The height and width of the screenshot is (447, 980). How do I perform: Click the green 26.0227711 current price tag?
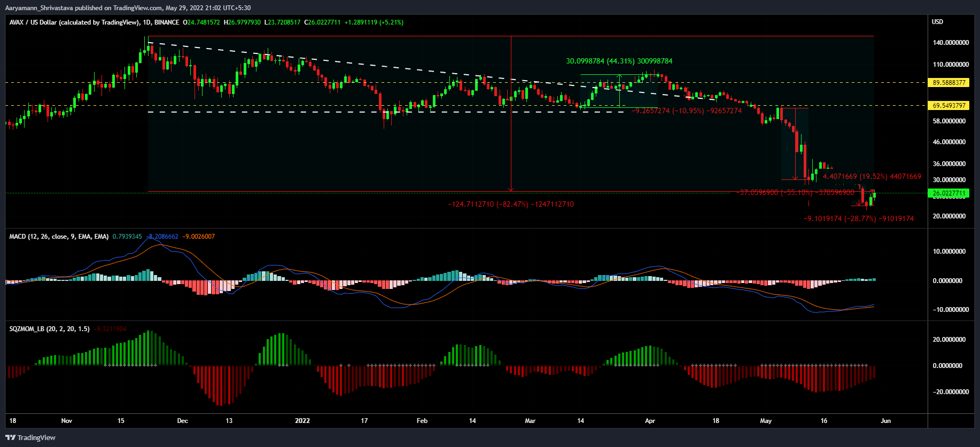pos(949,193)
